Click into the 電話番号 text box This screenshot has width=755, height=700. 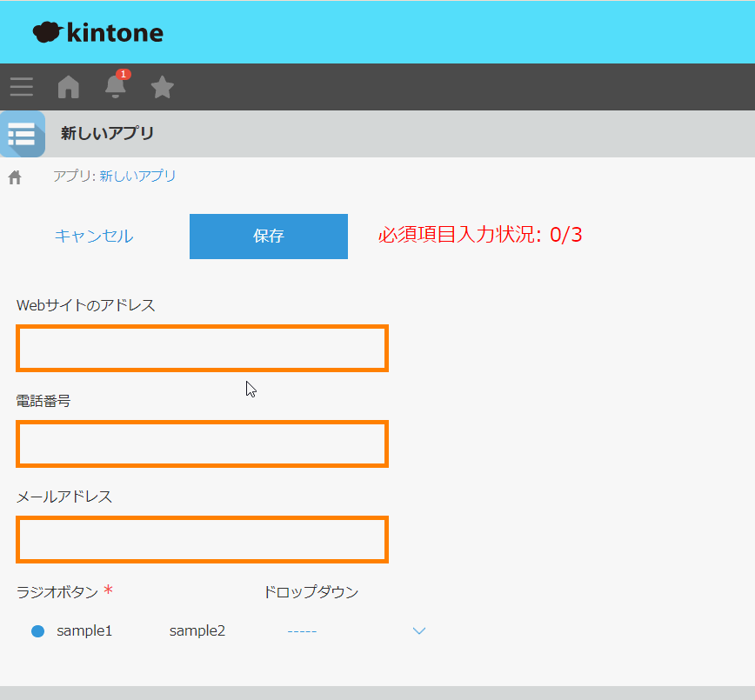(x=202, y=444)
